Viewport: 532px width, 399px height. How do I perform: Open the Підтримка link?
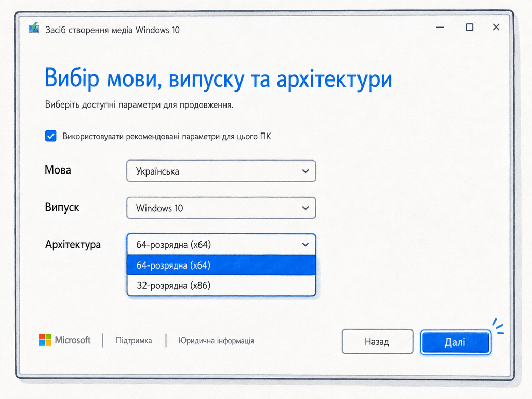pos(134,340)
